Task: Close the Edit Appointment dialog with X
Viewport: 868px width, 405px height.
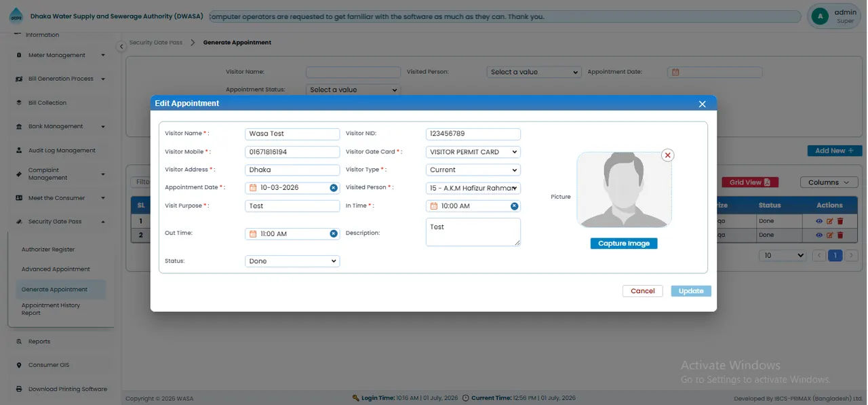Action: coord(703,104)
